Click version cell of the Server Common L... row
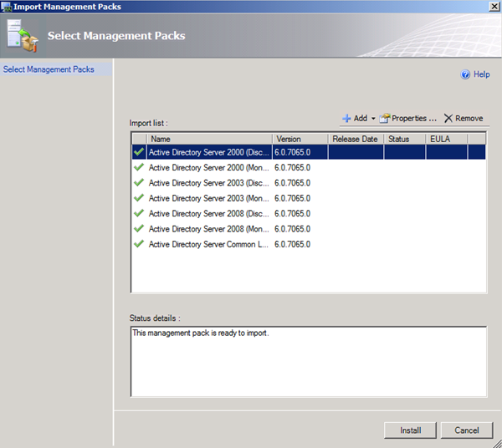Screen dimensions: 502x448 coord(292,244)
